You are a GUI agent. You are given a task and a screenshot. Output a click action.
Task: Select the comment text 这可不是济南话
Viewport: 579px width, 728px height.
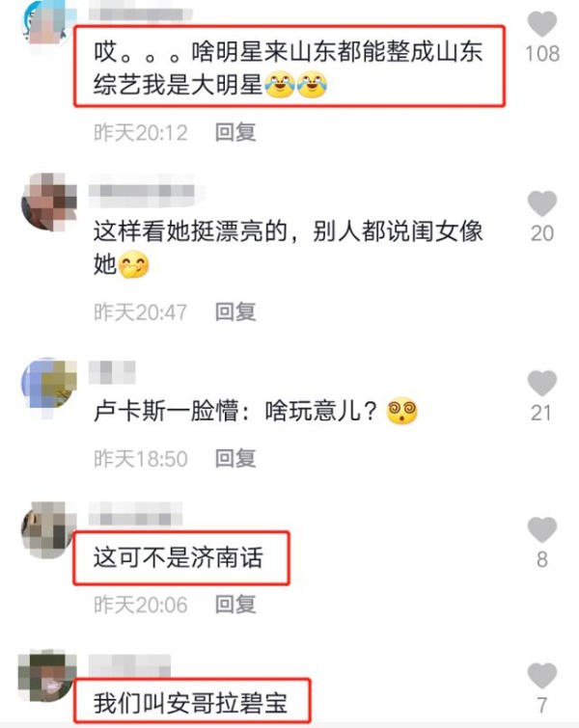[179, 557]
